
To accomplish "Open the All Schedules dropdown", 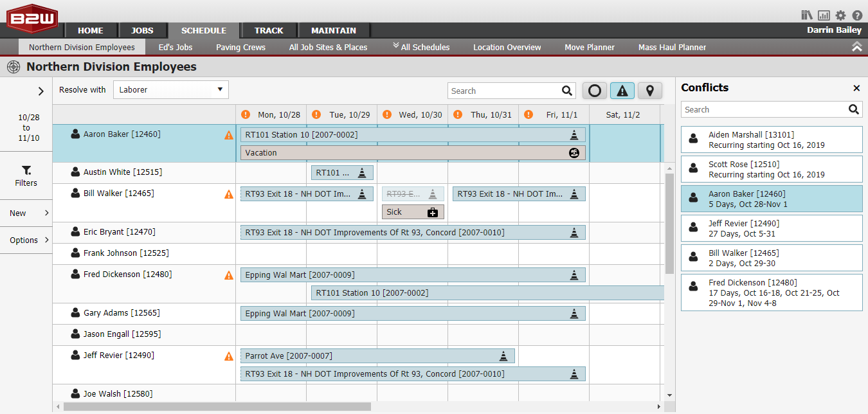I will (x=421, y=47).
